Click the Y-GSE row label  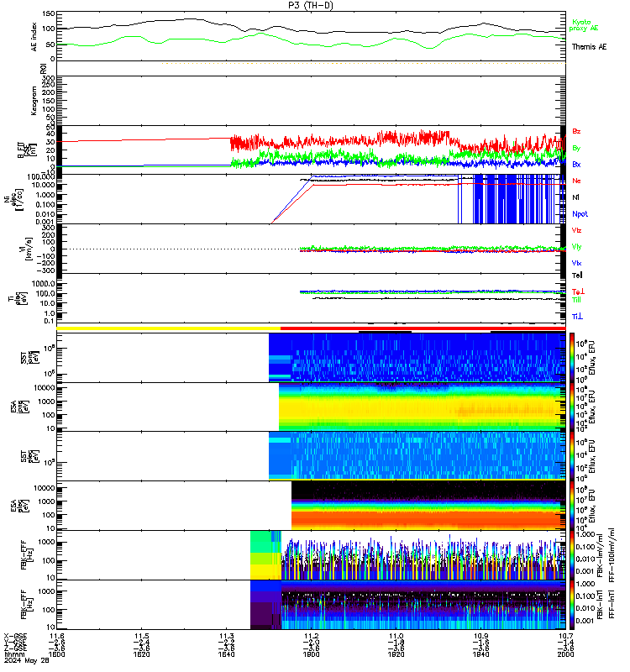coord(15,642)
